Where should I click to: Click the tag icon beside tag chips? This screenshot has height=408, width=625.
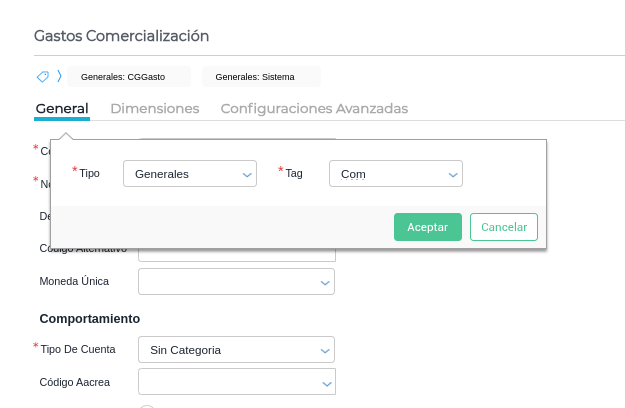click(x=42, y=76)
